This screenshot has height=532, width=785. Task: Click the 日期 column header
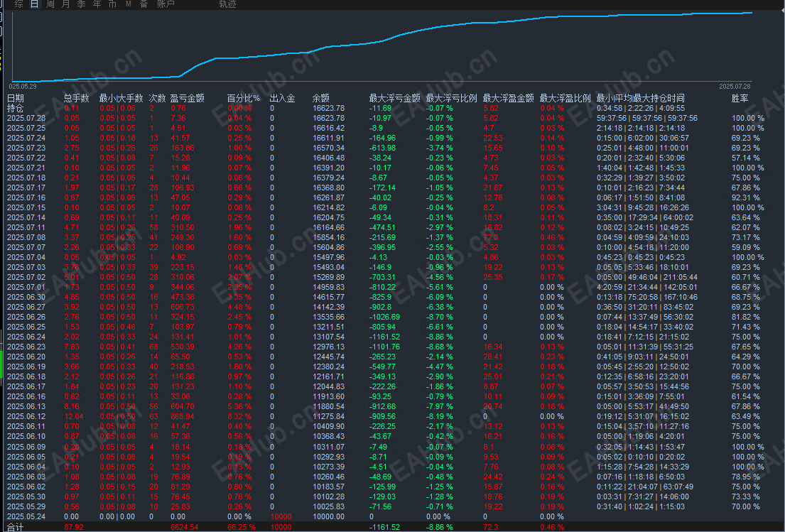16,98
